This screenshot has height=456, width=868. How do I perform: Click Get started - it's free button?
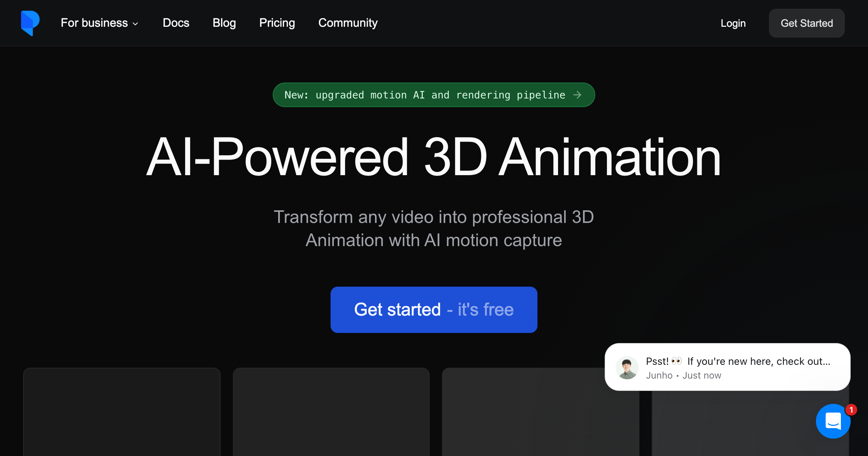(x=434, y=310)
